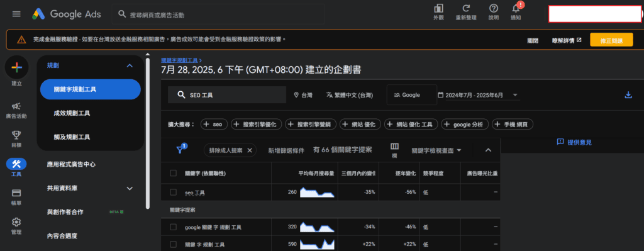Click 新增篩選條件 to add filter
The image size is (644, 251).
tap(286, 150)
